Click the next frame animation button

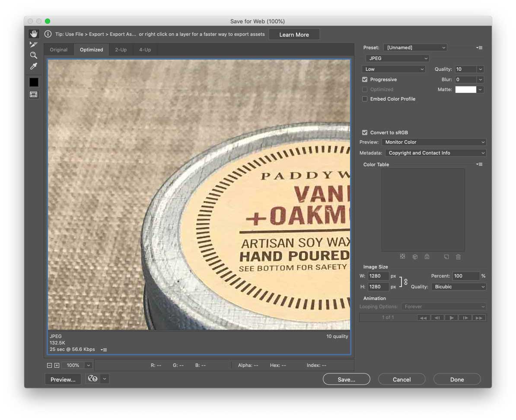465,318
